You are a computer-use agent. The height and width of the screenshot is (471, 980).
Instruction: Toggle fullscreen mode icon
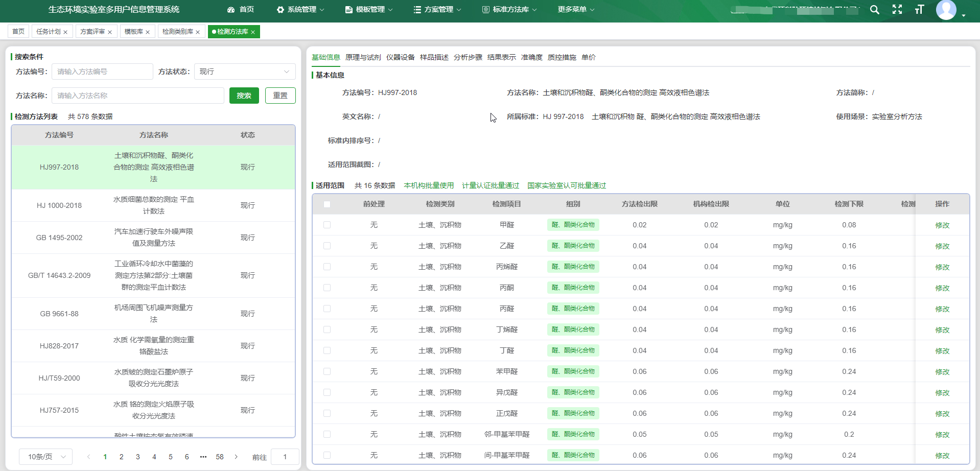(897, 10)
